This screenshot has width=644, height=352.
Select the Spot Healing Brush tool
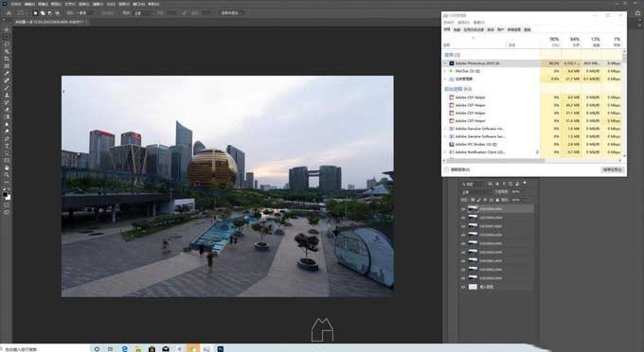point(7,80)
